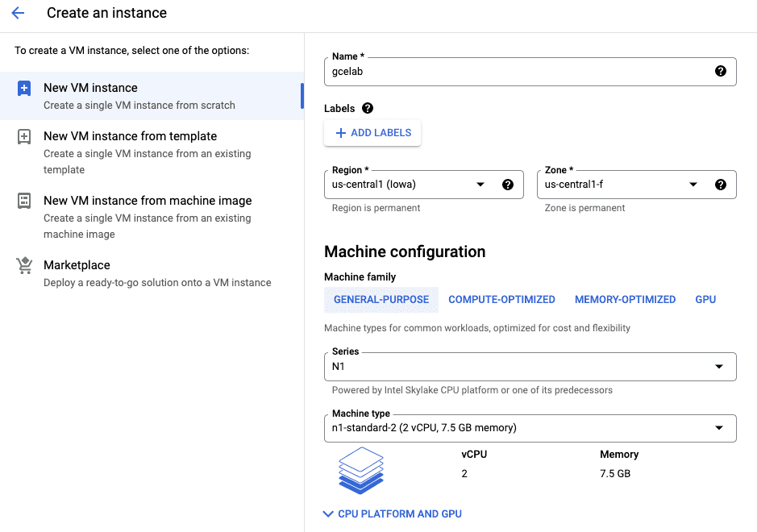Expand CPU Platform and GPU section
The image size is (757, 532).
click(x=393, y=513)
